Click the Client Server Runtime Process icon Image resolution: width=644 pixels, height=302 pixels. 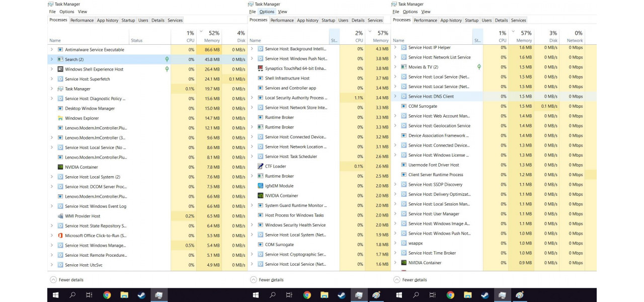(404, 175)
